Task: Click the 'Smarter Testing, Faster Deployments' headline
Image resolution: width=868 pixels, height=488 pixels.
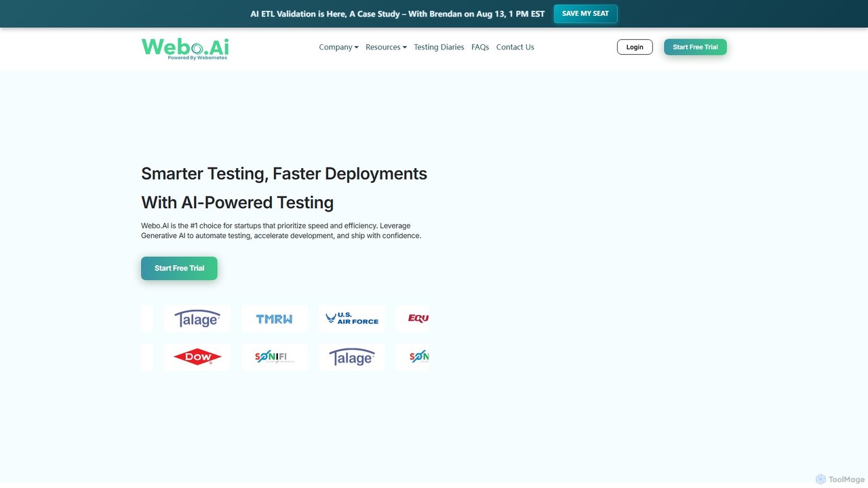Action: 284,174
